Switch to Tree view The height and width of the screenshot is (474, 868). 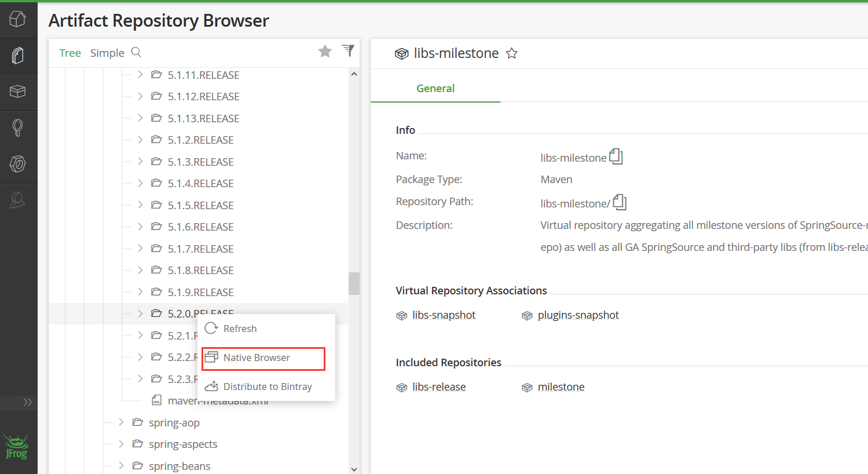[x=70, y=53]
